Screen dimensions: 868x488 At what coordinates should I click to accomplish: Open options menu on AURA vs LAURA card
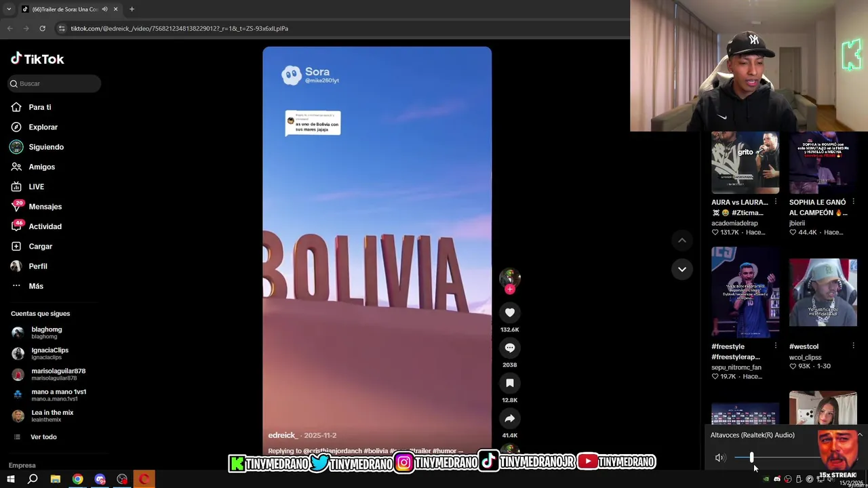click(776, 202)
